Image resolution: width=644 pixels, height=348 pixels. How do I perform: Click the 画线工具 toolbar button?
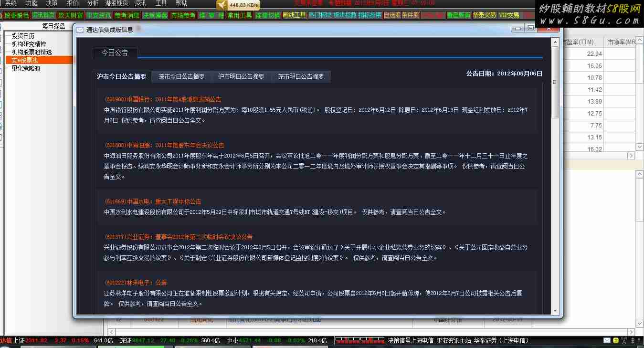(x=295, y=15)
